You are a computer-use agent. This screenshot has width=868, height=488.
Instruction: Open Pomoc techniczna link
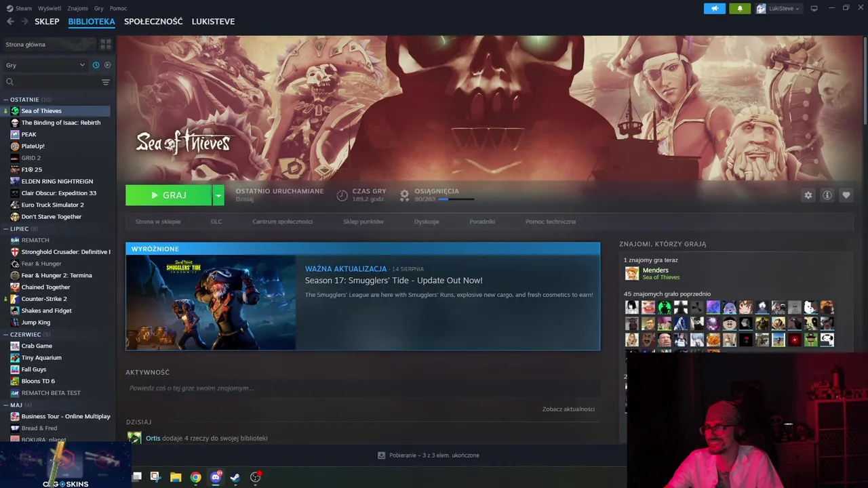(550, 222)
